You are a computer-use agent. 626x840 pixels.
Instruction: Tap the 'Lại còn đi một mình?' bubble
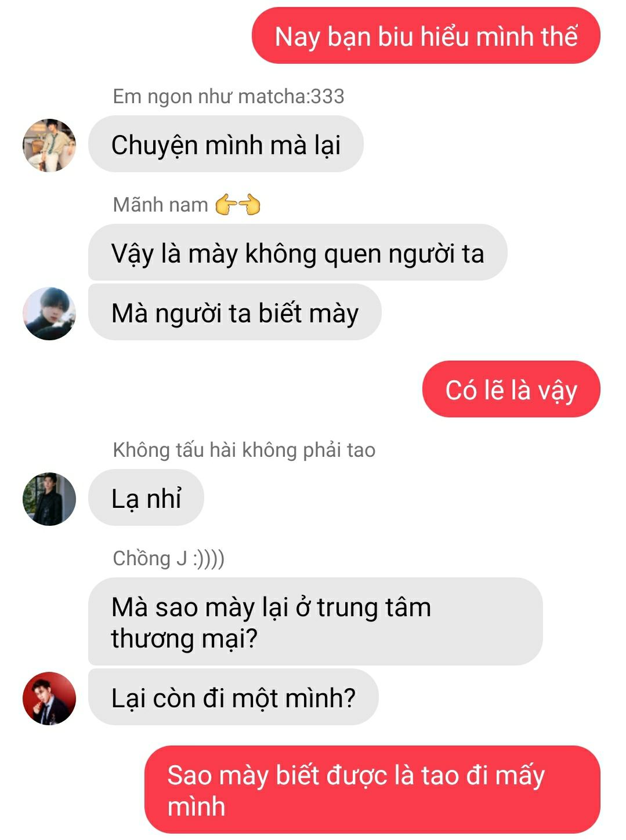(233, 697)
